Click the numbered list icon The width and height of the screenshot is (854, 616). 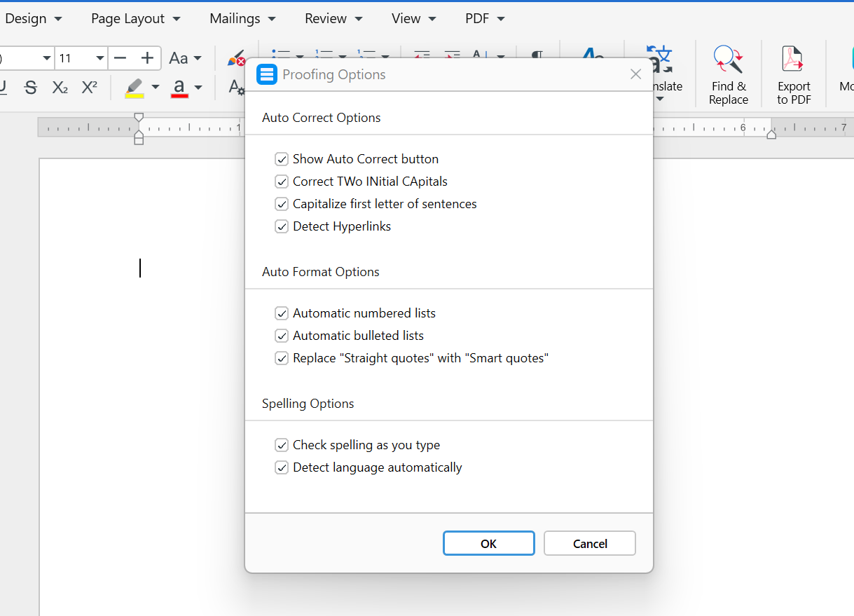click(324, 55)
